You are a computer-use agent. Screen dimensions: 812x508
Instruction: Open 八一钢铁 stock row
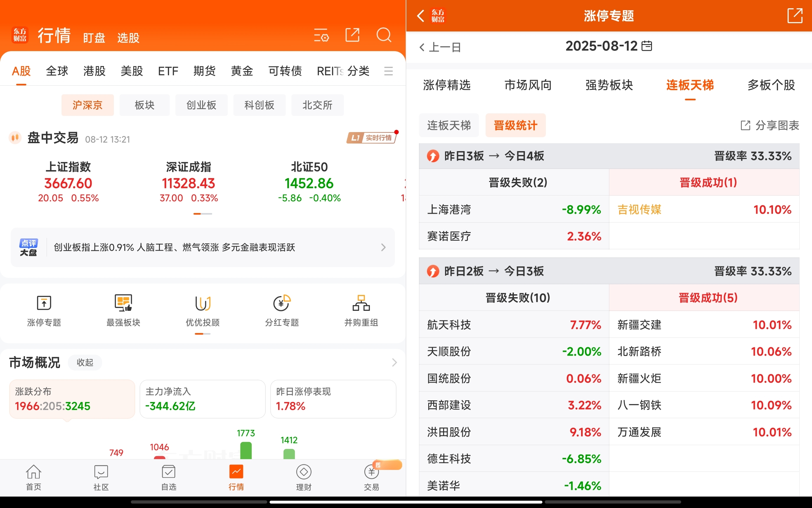(x=704, y=405)
